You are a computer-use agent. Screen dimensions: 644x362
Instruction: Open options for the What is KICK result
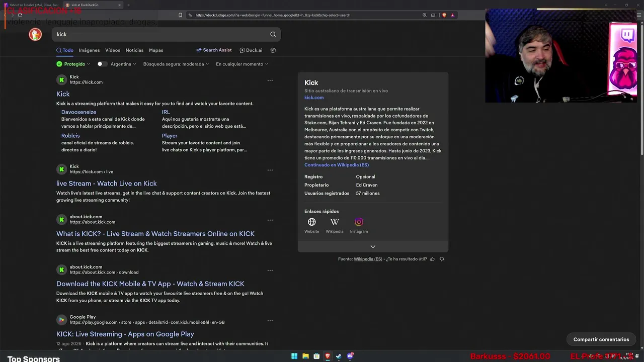pos(270,220)
